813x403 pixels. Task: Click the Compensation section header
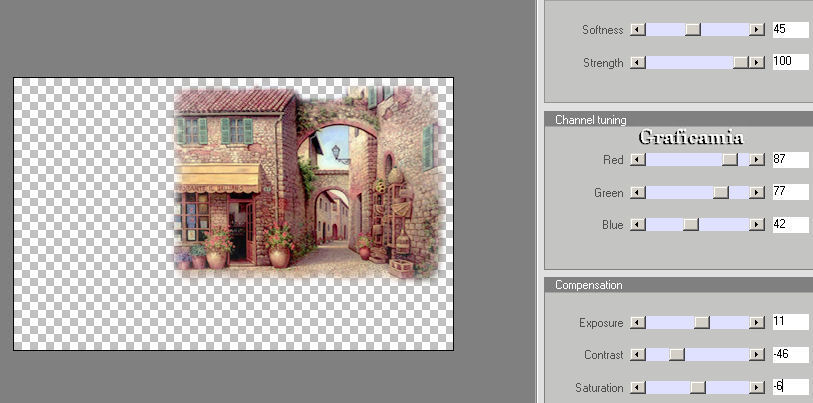point(678,285)
